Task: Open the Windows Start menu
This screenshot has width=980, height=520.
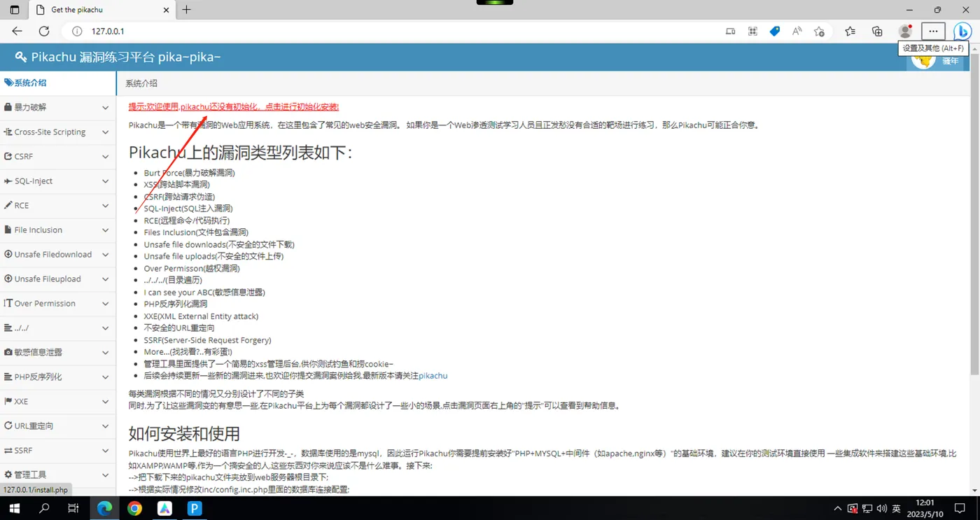Action: 14,509
